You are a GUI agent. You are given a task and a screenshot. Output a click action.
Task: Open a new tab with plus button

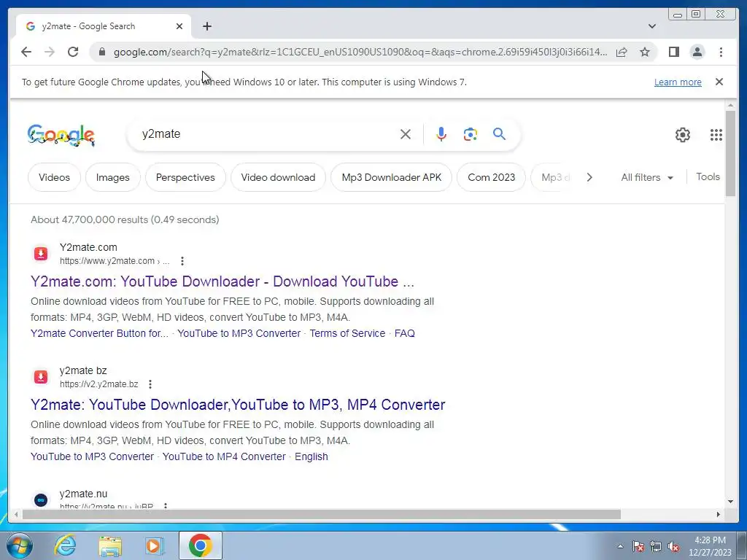coord(206,26)
